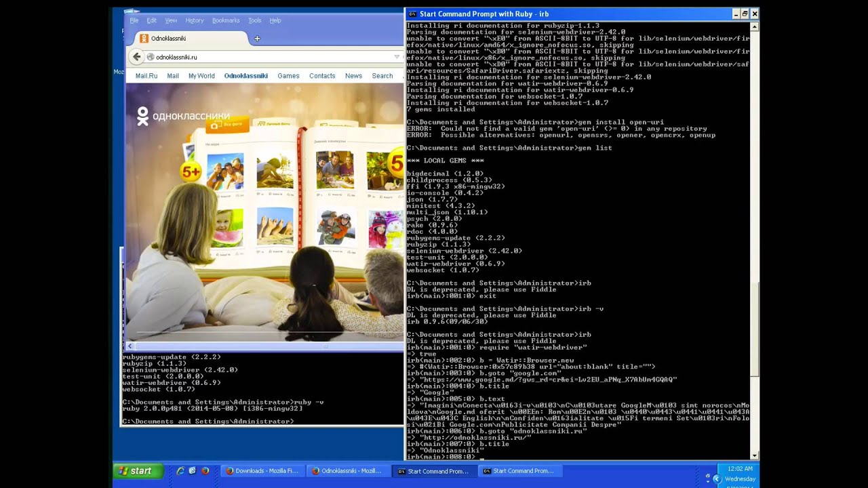Open the Search portal link
The image size is (868, 488).
tap(382, 76)
